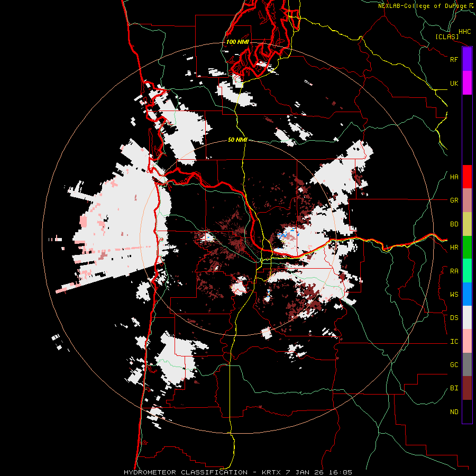This screenshot has width=476, height=476.
Task: Click the IC legend label
Action: (454, 342)
